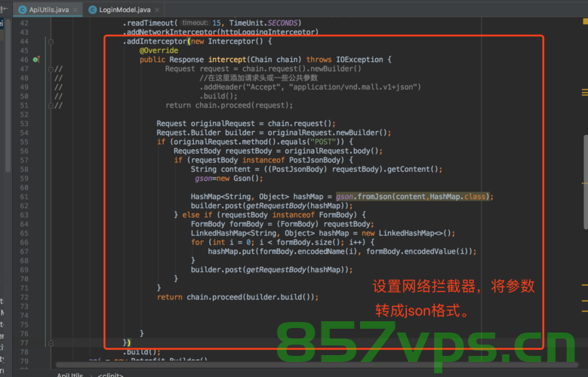Click line number 72 in the gutter
588x377 pixels.
(x=24, y=297)
